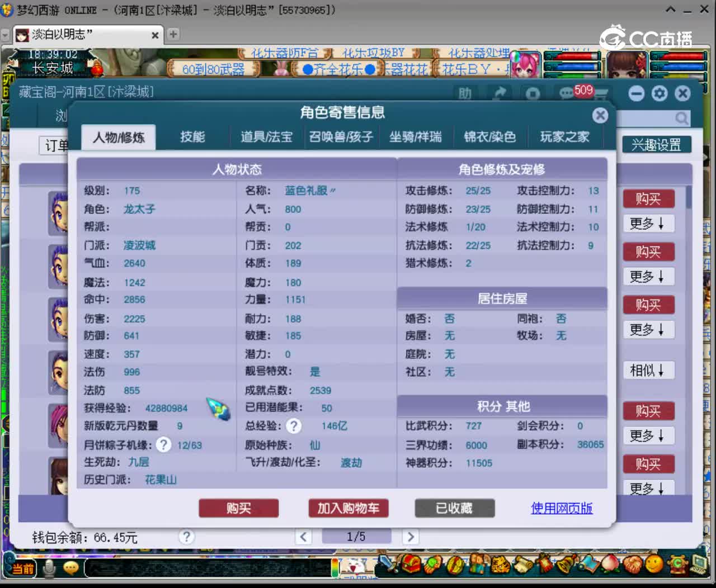This screenshot has width=716, height=588.
Task: Switch to the 召唤兽/孩子 tab
Action: (x=341, y=137)
